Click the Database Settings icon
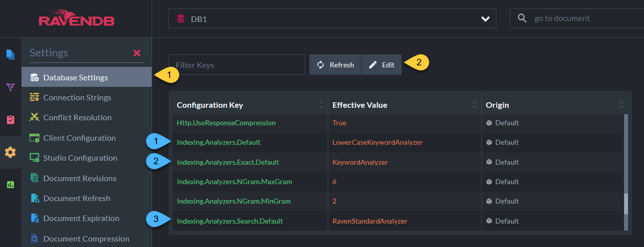The height and width of the screenshot is (247, 644). [x=34, y=77]
